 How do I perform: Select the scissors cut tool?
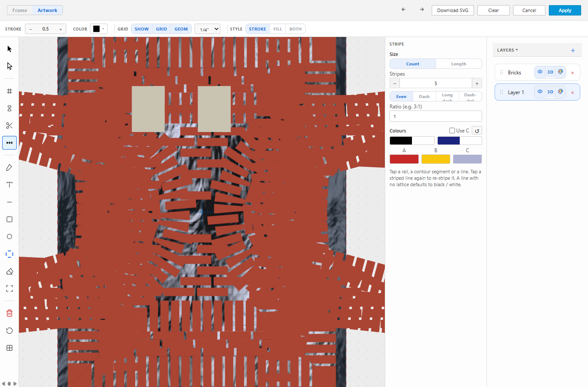9,126
